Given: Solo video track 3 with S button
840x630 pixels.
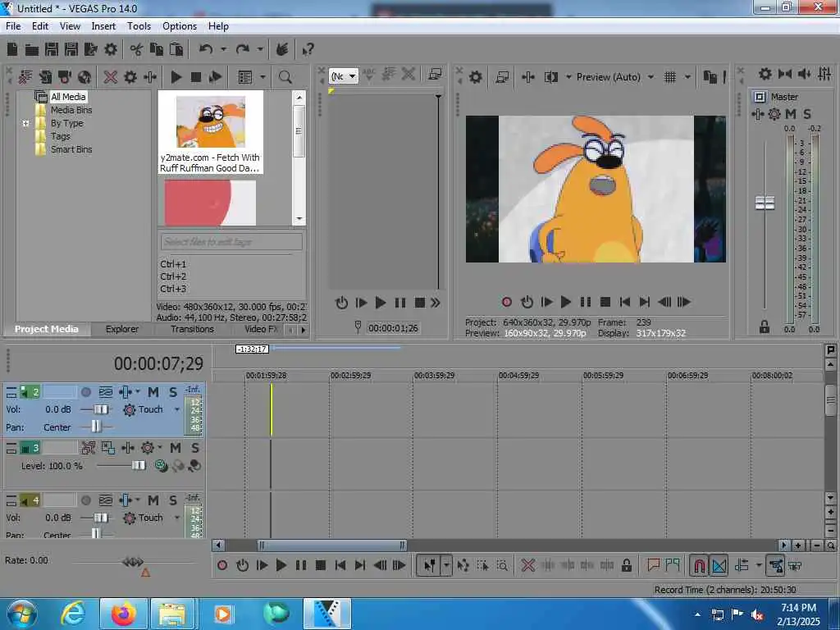Looking at the screenshot, I should (195, 448).
